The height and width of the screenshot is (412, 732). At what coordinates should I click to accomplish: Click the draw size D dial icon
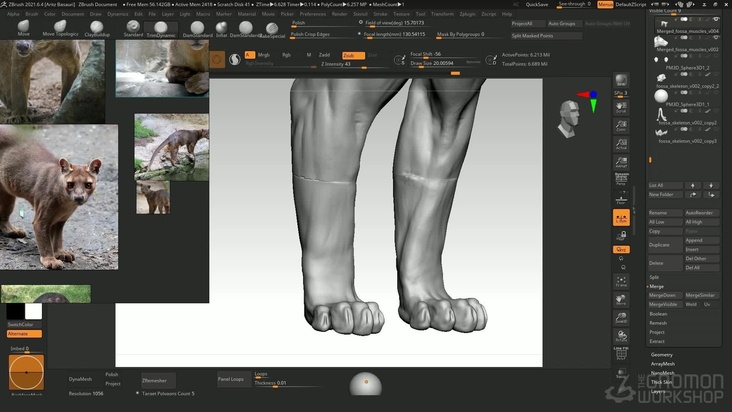tap(491, 60)
